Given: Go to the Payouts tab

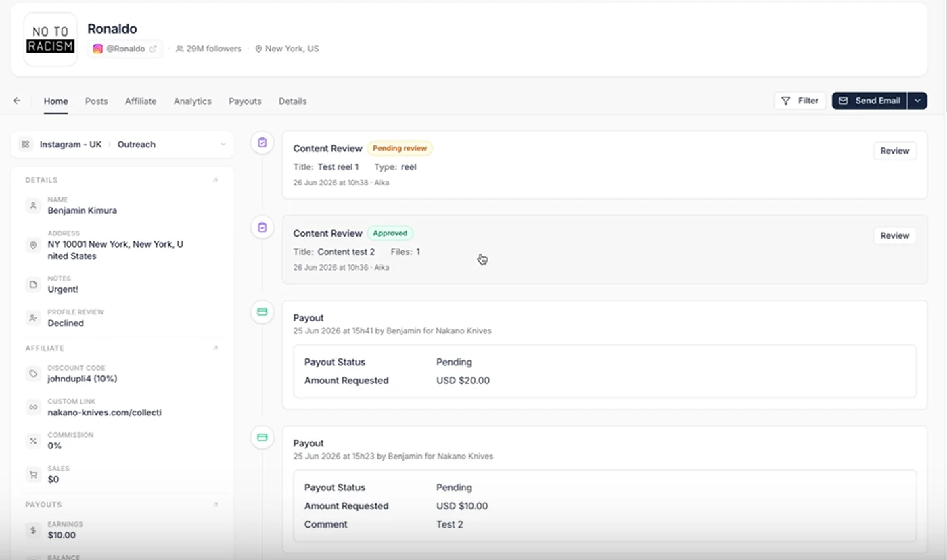Looking at the screenshot, I should [x=245, y=101].
